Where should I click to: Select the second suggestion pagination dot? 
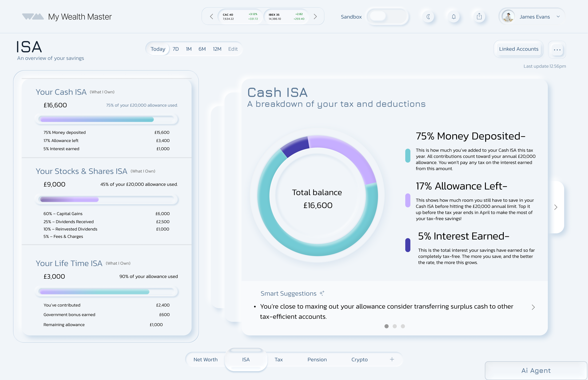[395, 326]
